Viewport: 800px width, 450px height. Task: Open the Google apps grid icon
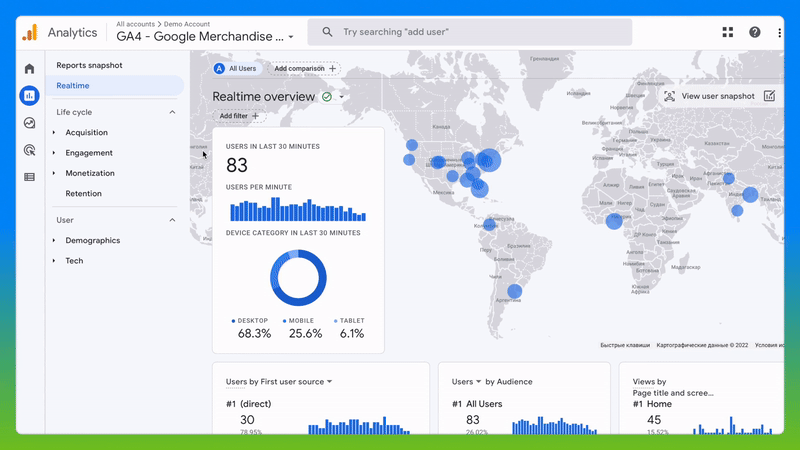pyautogui.click(x=728, y=32)
